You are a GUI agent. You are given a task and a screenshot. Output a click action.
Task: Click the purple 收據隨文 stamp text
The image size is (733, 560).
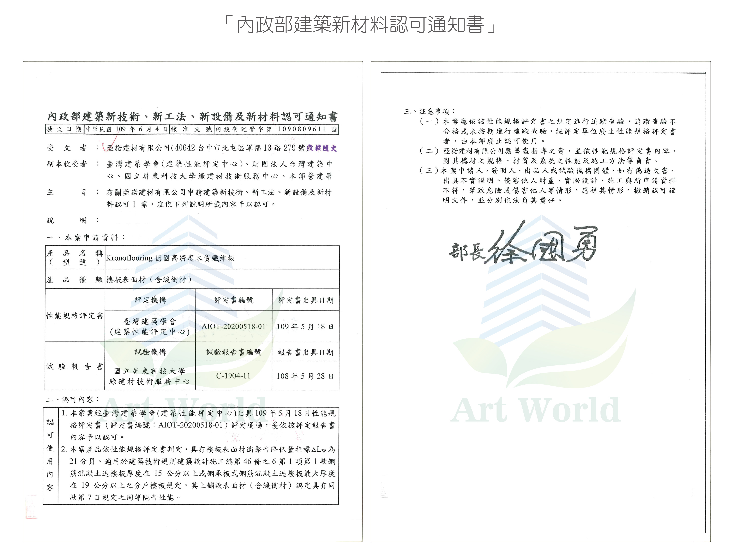tap(321, 148)
